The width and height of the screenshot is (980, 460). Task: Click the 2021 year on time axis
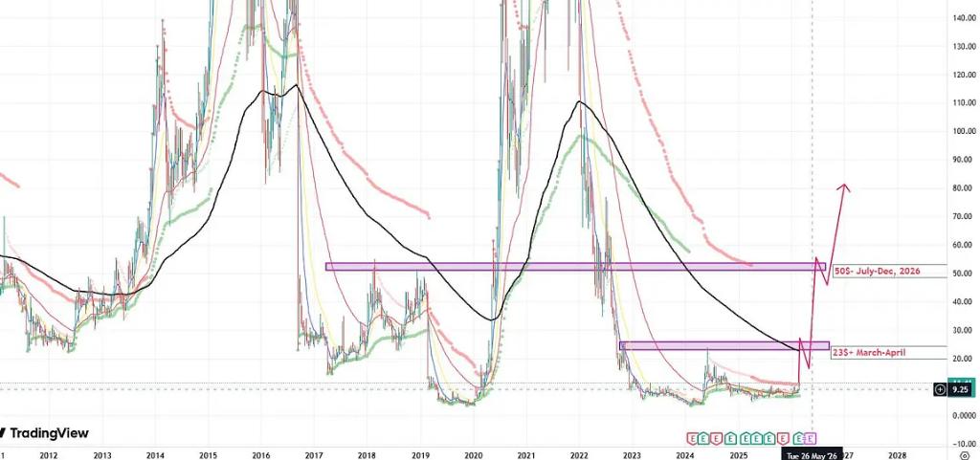point(526,455)
